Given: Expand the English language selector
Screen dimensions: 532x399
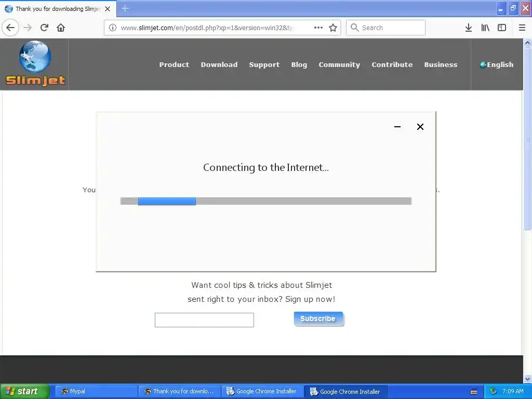Looking at the screenshot, I should click(496, 64).
